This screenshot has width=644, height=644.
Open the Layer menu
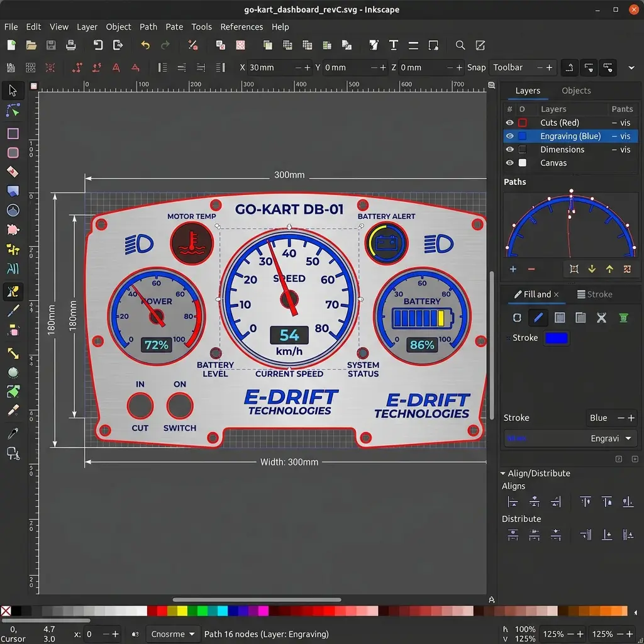coord(87,26)
